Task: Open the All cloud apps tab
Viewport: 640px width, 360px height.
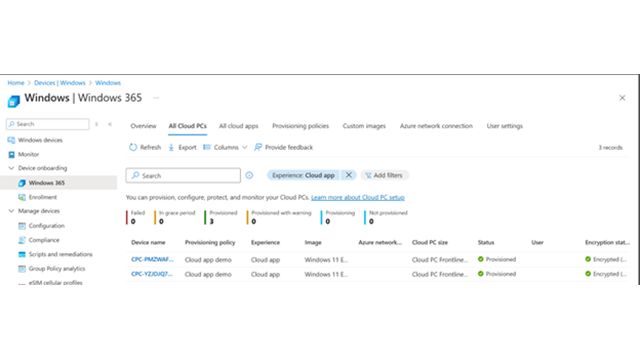Action: (239, 126)
